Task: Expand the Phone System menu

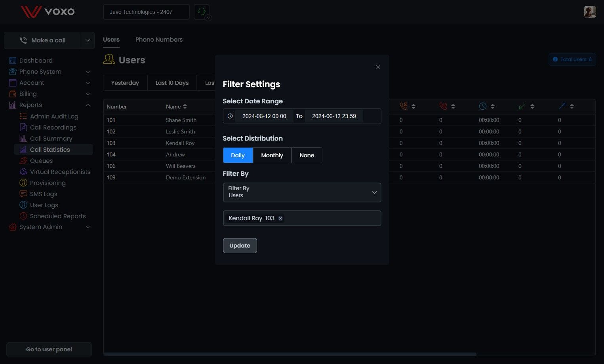Action: [88, 72]
